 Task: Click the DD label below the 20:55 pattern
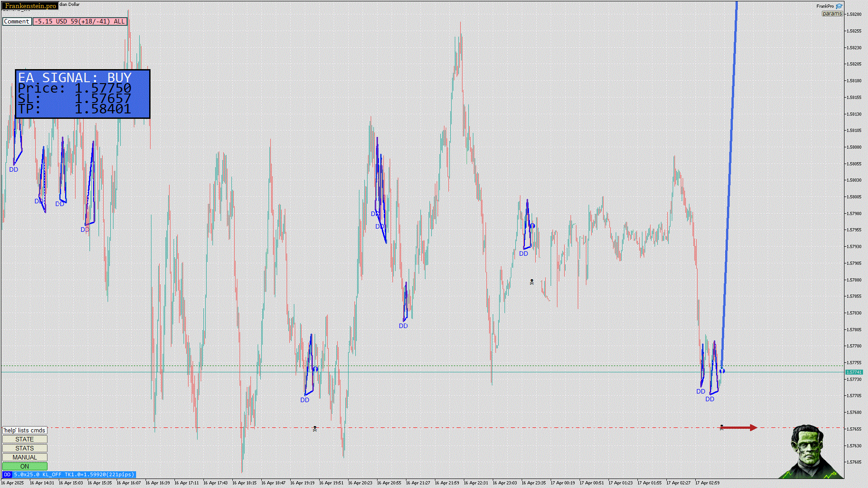[x=403, y=326]
